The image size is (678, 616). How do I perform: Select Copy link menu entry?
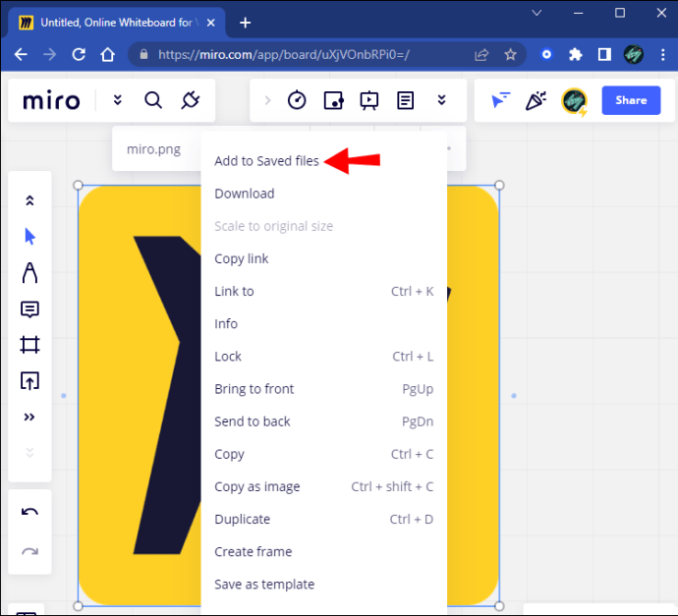point(242,258)
